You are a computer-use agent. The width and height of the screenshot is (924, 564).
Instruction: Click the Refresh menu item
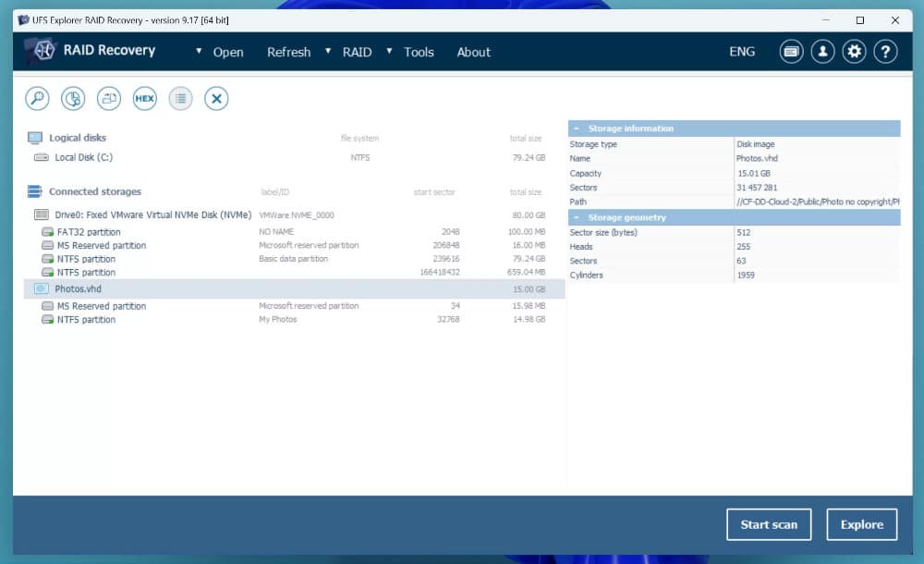point(288,53)
